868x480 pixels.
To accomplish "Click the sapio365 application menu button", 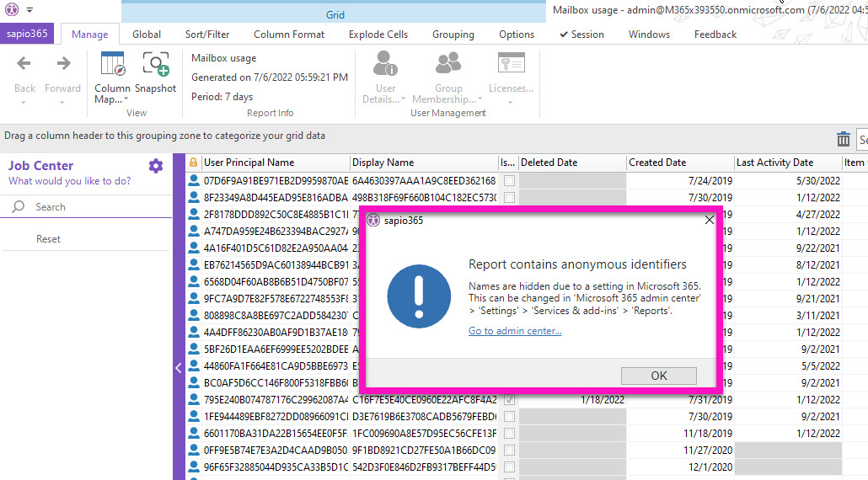I will click(27, 34).
